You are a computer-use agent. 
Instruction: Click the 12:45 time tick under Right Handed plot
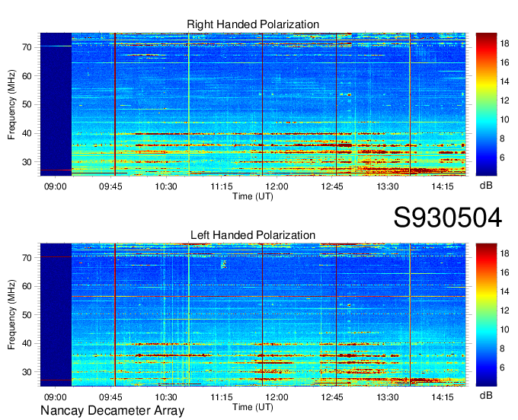pyautogui.click(x=332, y=186)
